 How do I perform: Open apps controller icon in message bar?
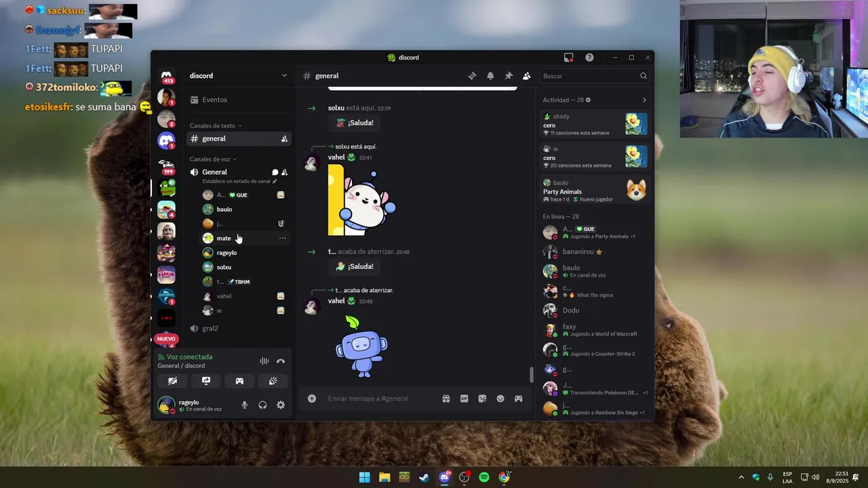pyautogui.click(x=518, y=399)
